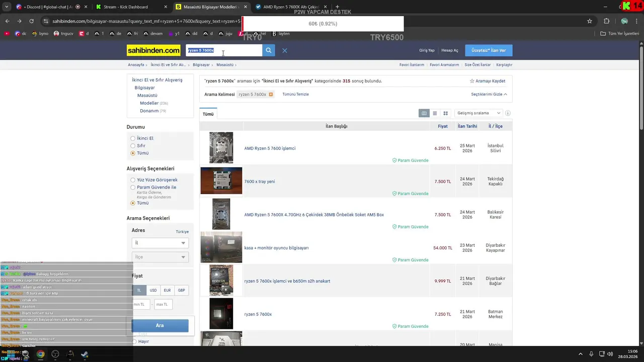
Task: Switch to the AMD Ryzen 5 7600X tab
Action: point(290,7)
